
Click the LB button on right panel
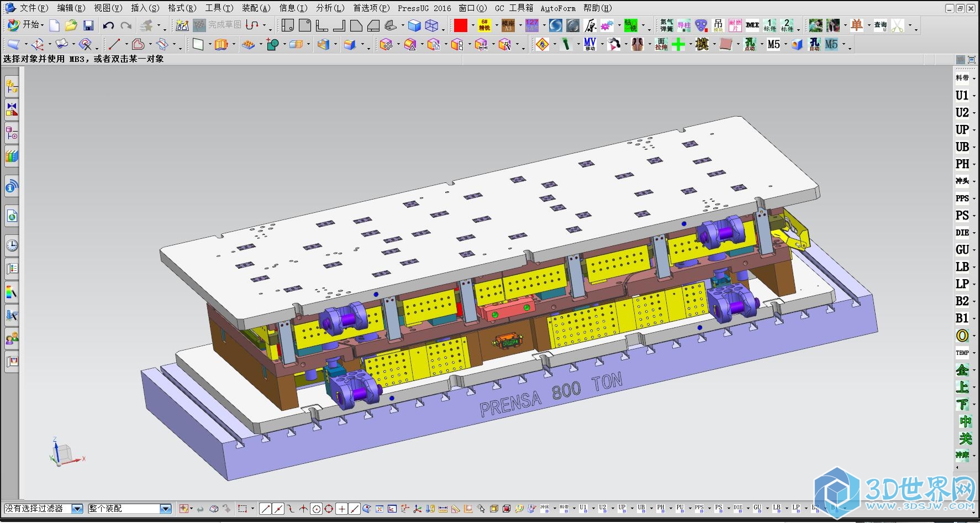962,267
